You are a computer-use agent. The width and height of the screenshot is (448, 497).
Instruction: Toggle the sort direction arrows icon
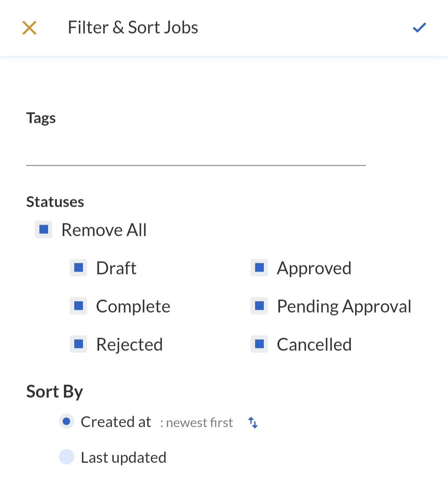[x=253, y=423]
